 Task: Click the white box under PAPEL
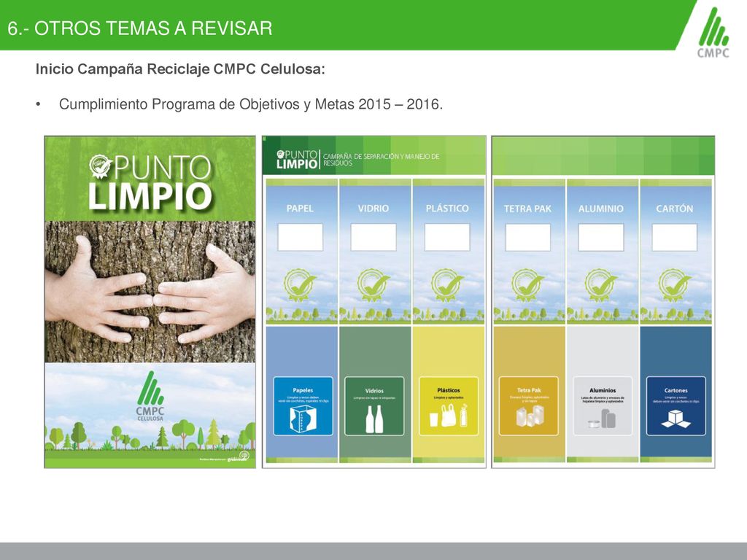coord(300,237)
